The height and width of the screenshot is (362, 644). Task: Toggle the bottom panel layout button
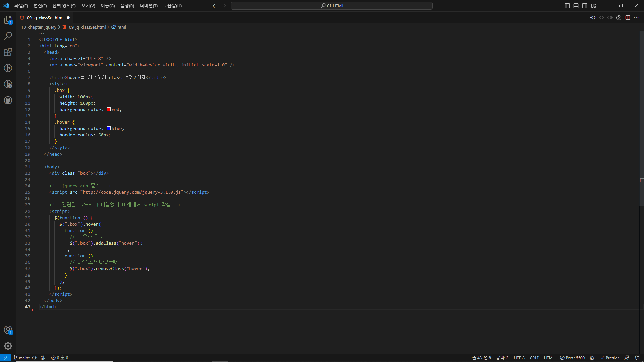(576, 6)
